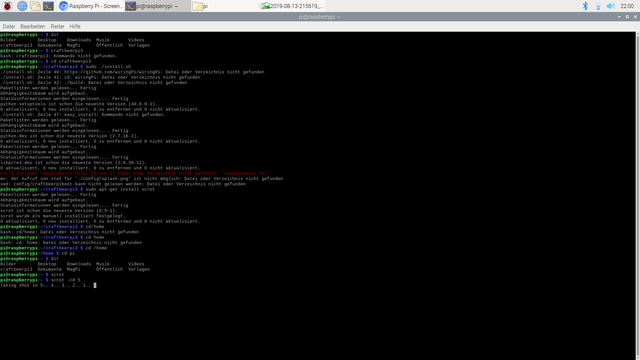Open the Reiter menu
This screenshot has width=640, height=360.
57,26
